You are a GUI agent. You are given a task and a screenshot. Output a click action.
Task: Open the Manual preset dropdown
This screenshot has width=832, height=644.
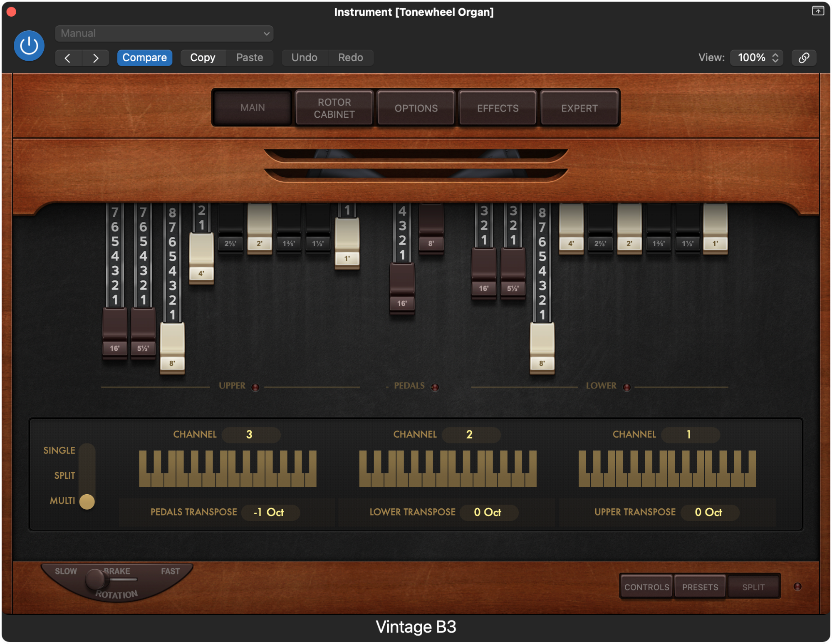point(164,34)
